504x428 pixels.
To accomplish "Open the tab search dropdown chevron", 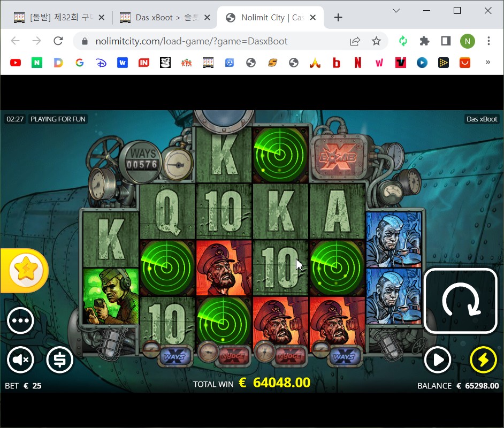I will pos(396,11).
